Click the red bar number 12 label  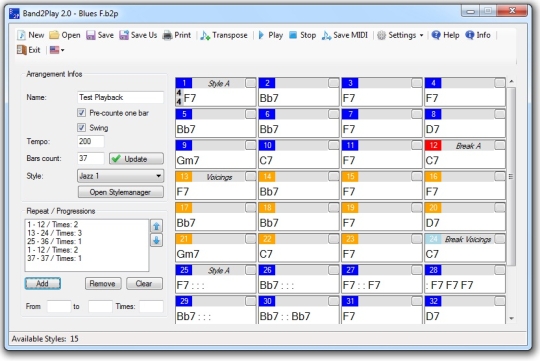point(433,145)
